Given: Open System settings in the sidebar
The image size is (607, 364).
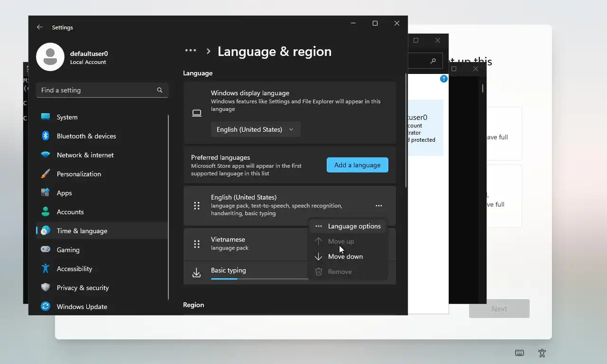Looking at the screenshot, I should pos(102,117).
